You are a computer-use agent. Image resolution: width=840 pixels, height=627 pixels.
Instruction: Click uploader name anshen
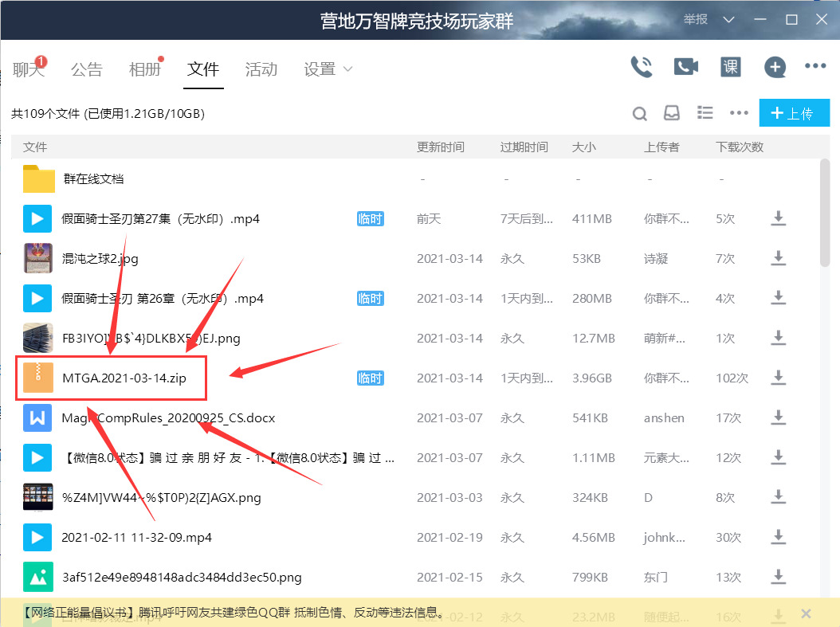tap(664, 418)
